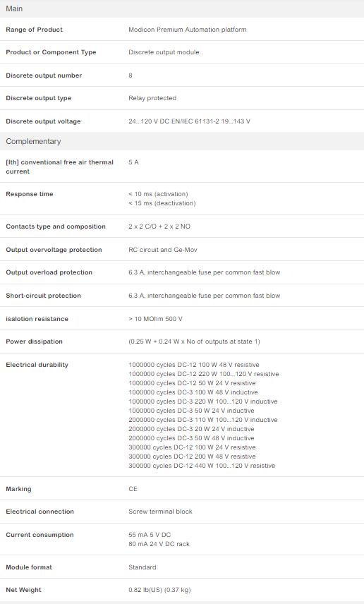
Task: Click the Main section header
Action: [182, 8]
